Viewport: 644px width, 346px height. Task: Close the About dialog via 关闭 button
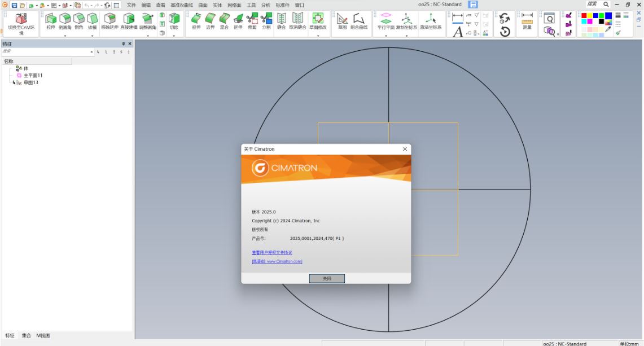coord(327,278)
